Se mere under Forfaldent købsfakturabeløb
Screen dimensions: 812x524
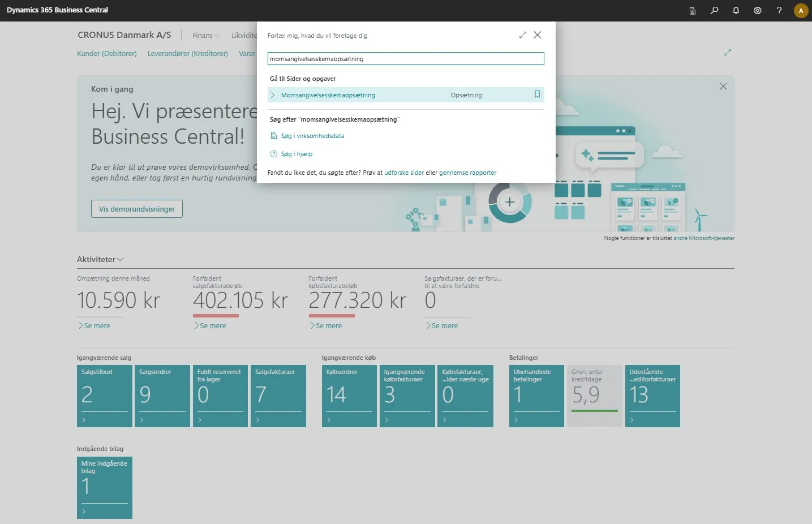[326, 326]
